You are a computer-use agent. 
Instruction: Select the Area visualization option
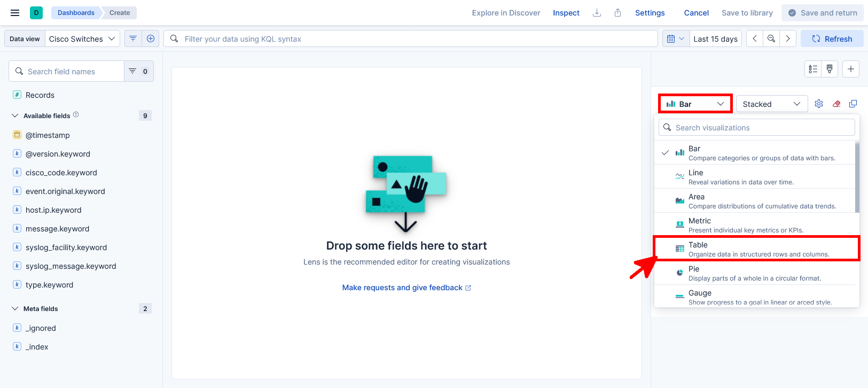pos(755,201)
